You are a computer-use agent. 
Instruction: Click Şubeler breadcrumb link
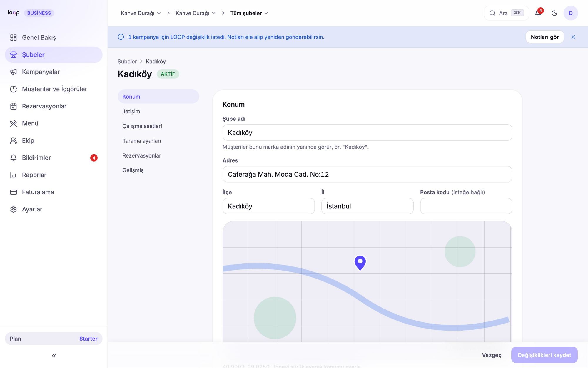(127, 61)
